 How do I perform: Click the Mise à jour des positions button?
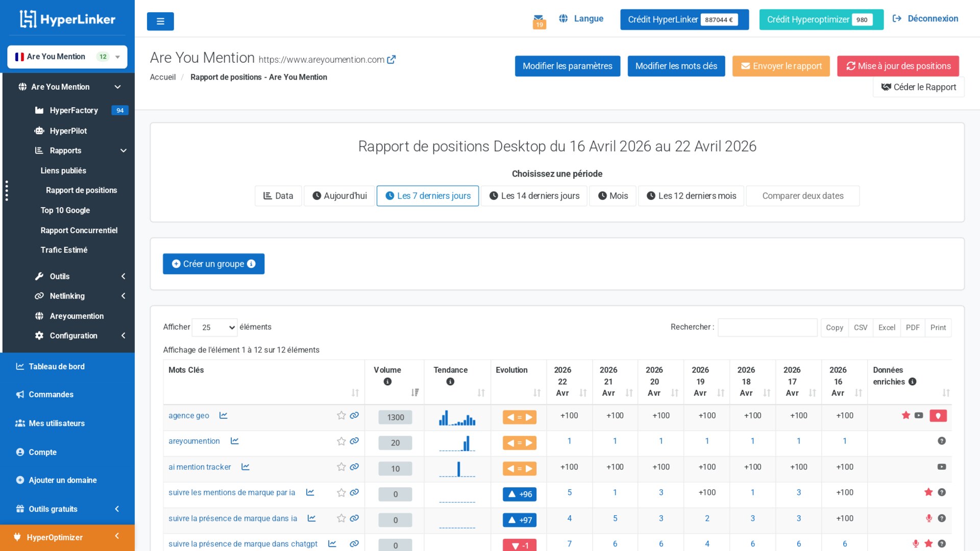(x=897, y=66)
